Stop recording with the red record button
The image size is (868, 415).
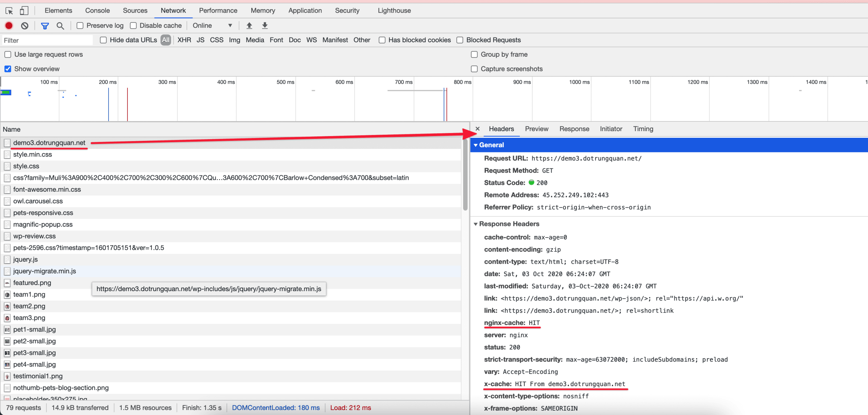point(9,25)
